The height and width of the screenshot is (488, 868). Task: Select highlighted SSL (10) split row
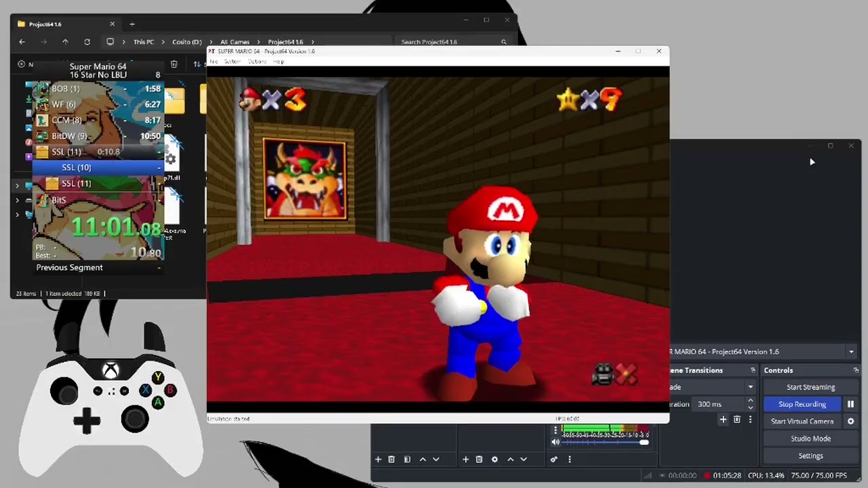click(98, 167)
